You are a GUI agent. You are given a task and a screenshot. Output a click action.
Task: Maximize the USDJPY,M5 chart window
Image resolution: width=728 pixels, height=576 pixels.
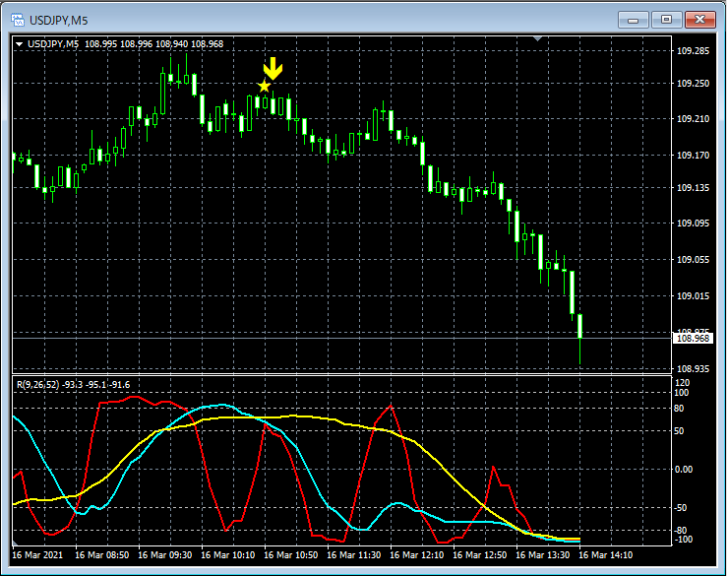pos(667,19)
